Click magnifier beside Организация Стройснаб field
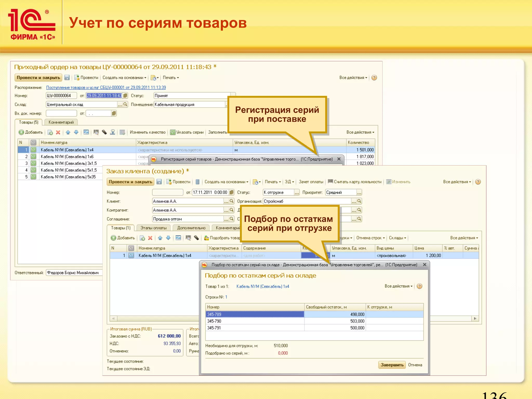532x399 pixels. [x=359, y=201]
